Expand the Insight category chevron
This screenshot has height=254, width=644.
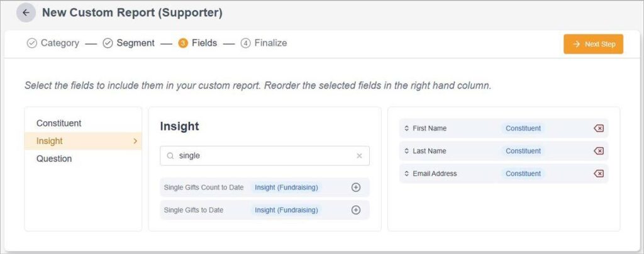point(135,141)
